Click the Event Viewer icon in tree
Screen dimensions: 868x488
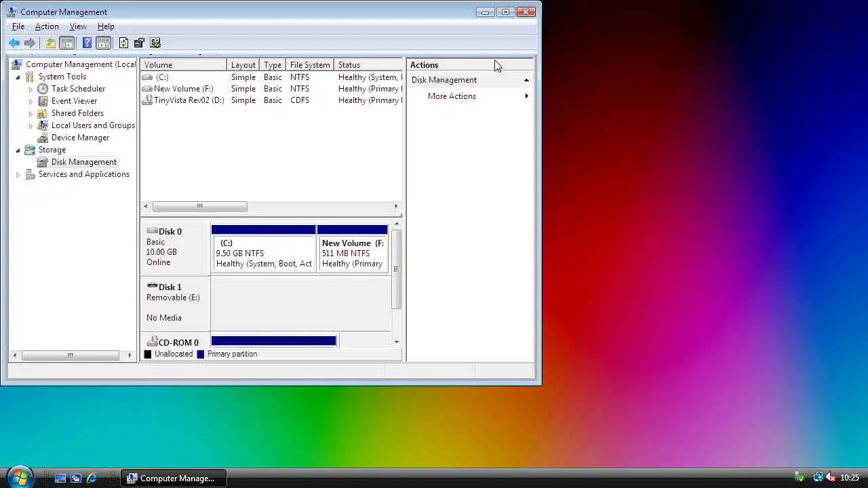pos(43,101)
